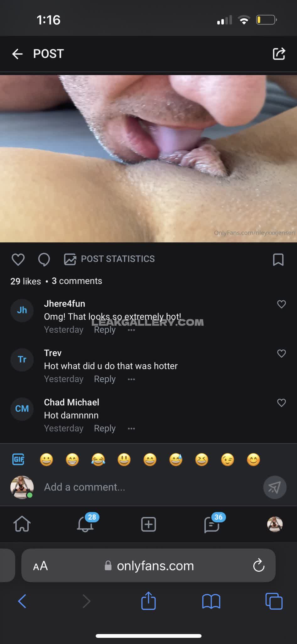Send the comment with the paper plane button
The width and height of the screenshot is (297, 644).
pyautogui.click(x=274, y=487)
